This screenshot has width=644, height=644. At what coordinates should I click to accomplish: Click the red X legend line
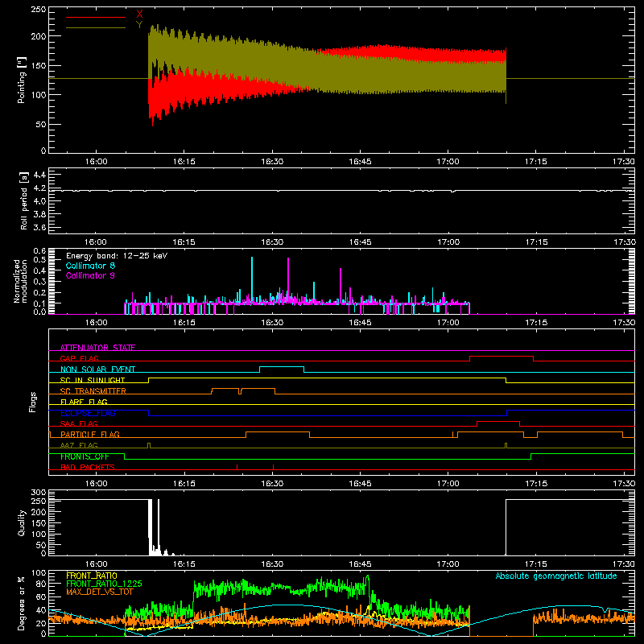[x=96, y=17]
